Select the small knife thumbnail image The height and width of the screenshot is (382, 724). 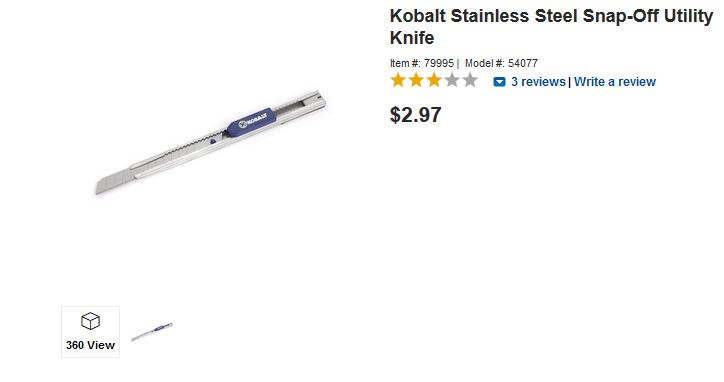(x=152, y=332)
